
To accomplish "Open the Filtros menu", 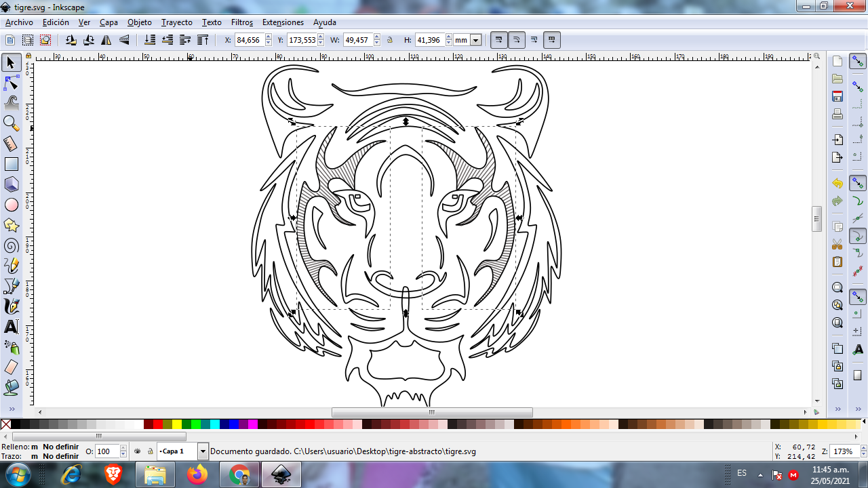I will pyautogui.click(x=242, y=22).
